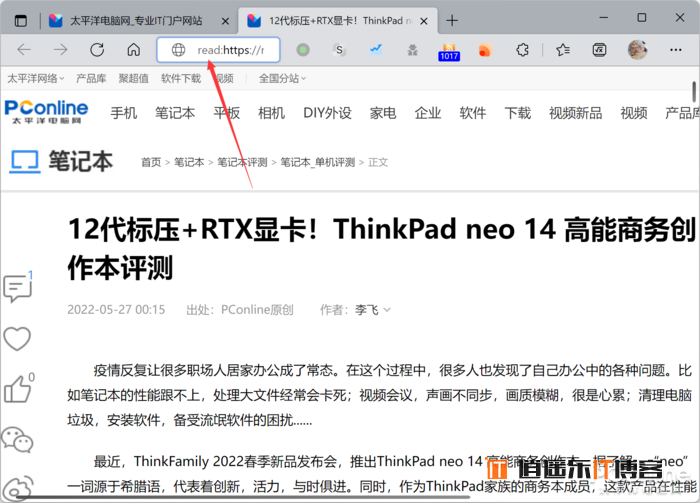Open RSS extension with 1017 badge
The image size is (700, 503).
pos(449,52)
